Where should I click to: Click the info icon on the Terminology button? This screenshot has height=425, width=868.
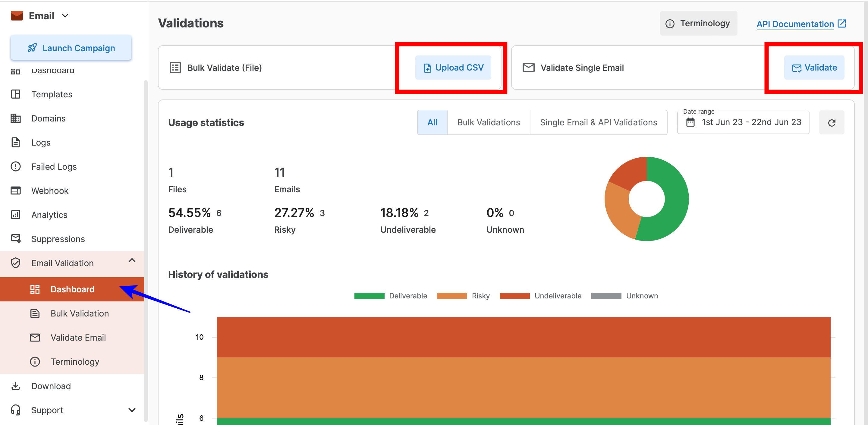point(670,24)
